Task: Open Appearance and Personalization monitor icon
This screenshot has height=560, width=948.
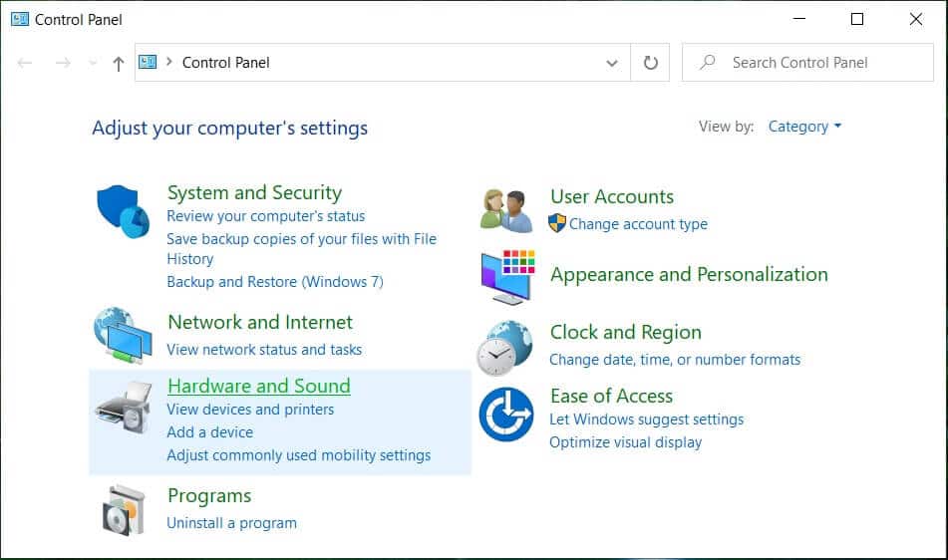Action: point(507,276)
